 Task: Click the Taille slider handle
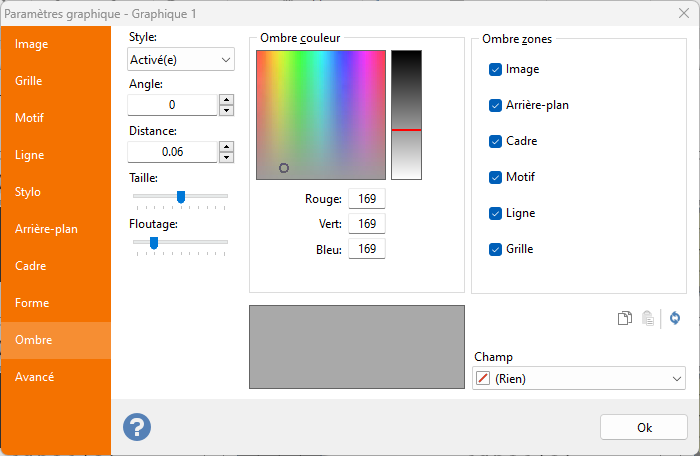click(181, 196)
